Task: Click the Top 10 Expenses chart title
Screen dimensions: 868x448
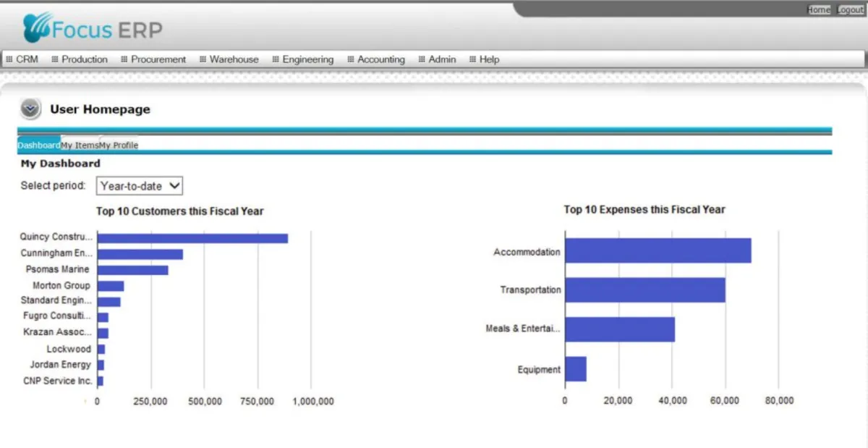Action: point(644,209)
